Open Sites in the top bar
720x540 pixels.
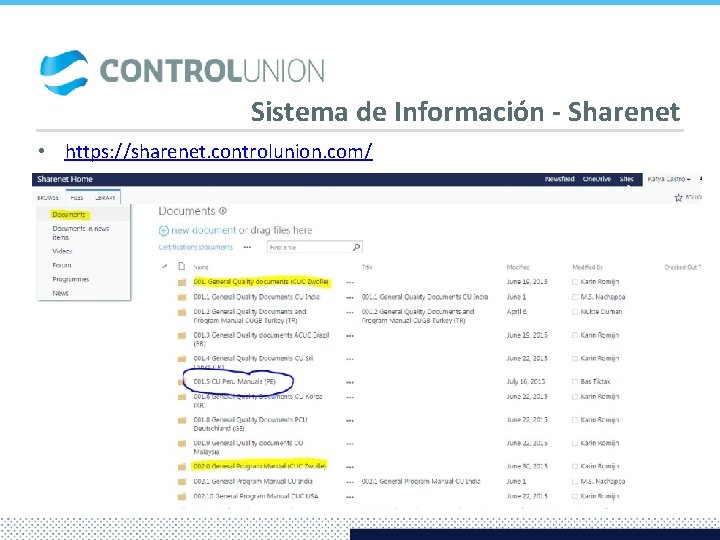click(626, 179)
